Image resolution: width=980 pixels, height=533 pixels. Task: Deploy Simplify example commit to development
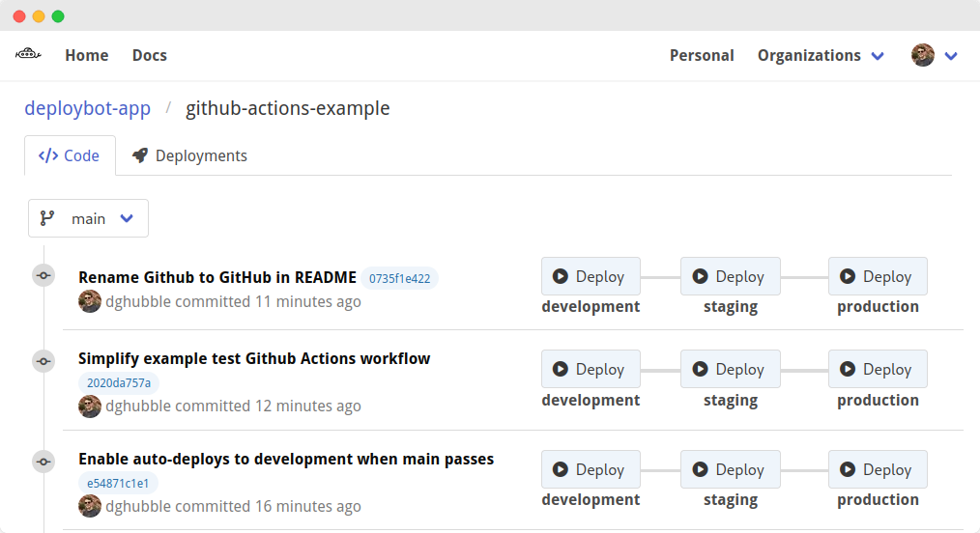point(591,369)
